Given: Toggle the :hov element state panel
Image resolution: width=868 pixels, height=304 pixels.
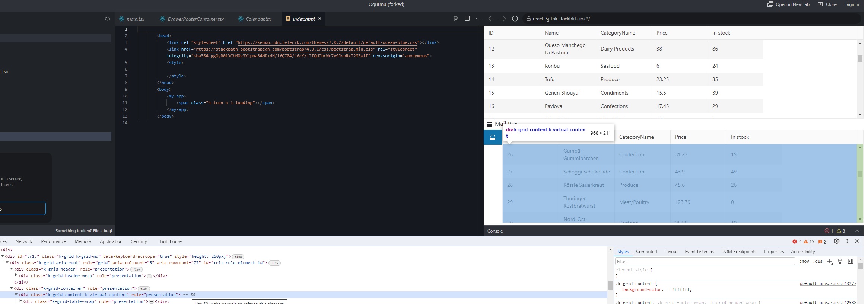Looking at the screenshot, I should [x=804, y=261].
